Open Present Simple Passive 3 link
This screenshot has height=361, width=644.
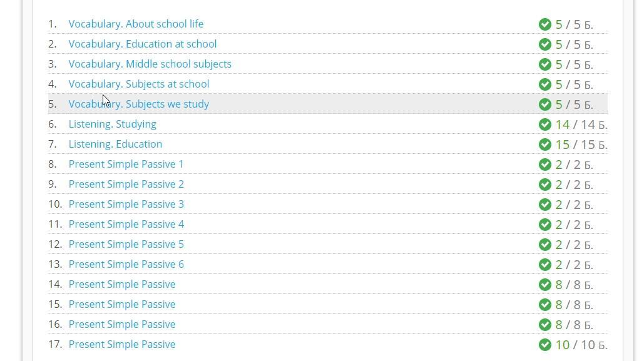click(x=126, y=204)
